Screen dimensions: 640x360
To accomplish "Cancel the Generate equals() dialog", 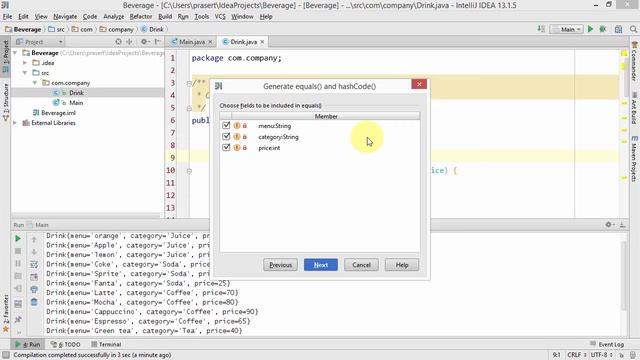I will coord(361,264).
